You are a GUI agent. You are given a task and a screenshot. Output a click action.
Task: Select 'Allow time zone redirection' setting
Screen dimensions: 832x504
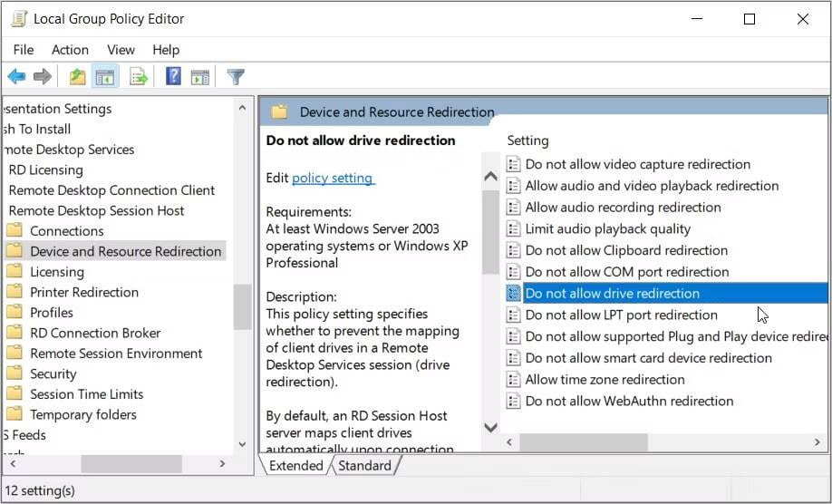(x=605, y=380)
